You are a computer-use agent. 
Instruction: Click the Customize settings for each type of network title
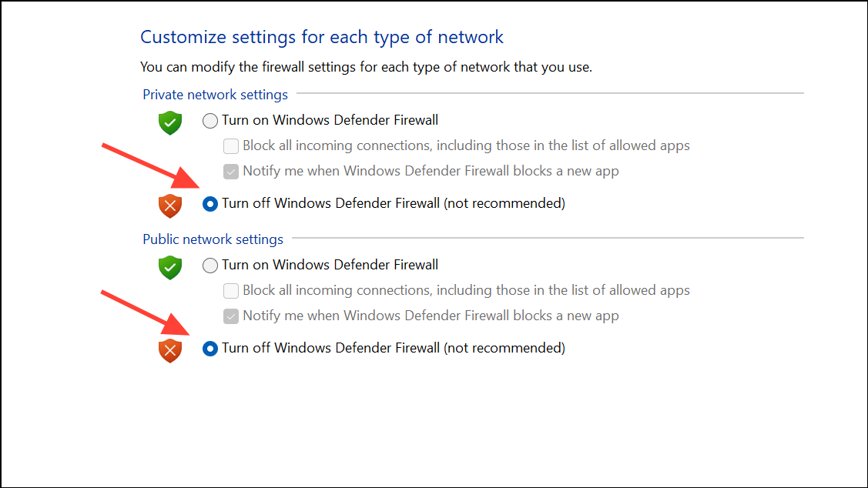coord(322,37)
